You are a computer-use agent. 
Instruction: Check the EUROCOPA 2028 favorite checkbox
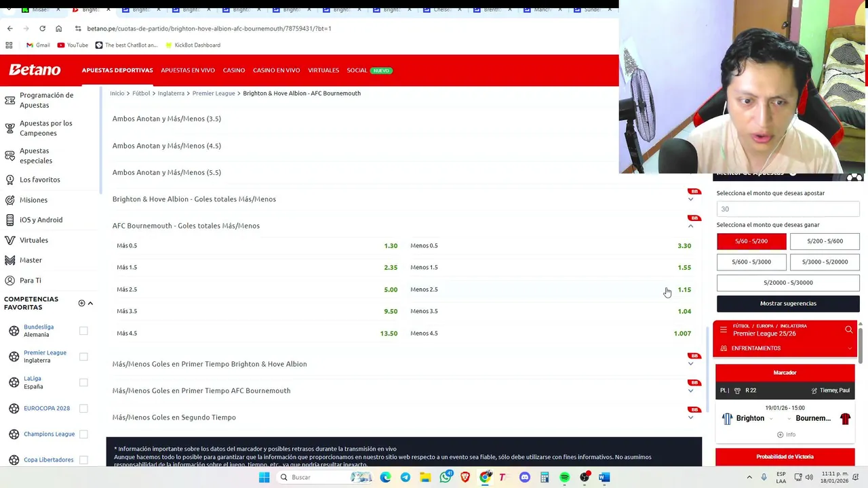(x=83, y=408)
